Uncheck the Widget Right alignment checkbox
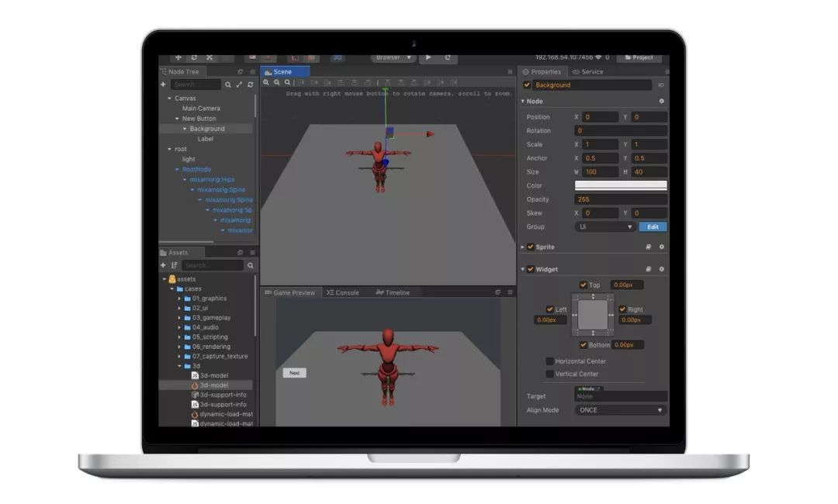The width and height of the screenshot is (838, 504). 622,309
